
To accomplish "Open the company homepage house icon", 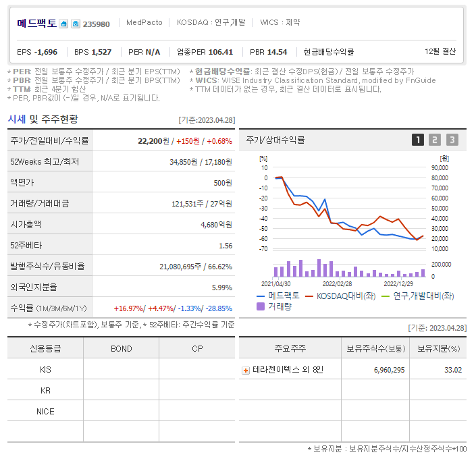I will click(x=63, y=24).
